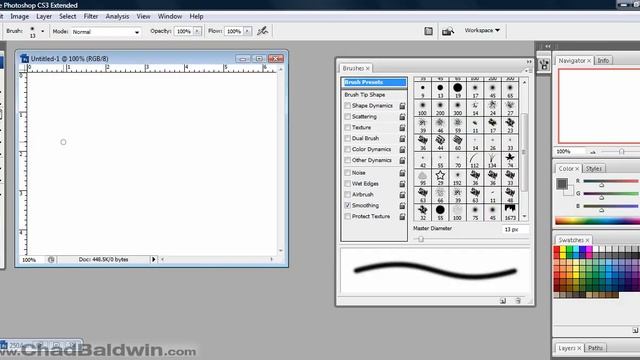Open the Window menu
The width and height of the screenshot is (640, 360).
[x=169, y=16]
